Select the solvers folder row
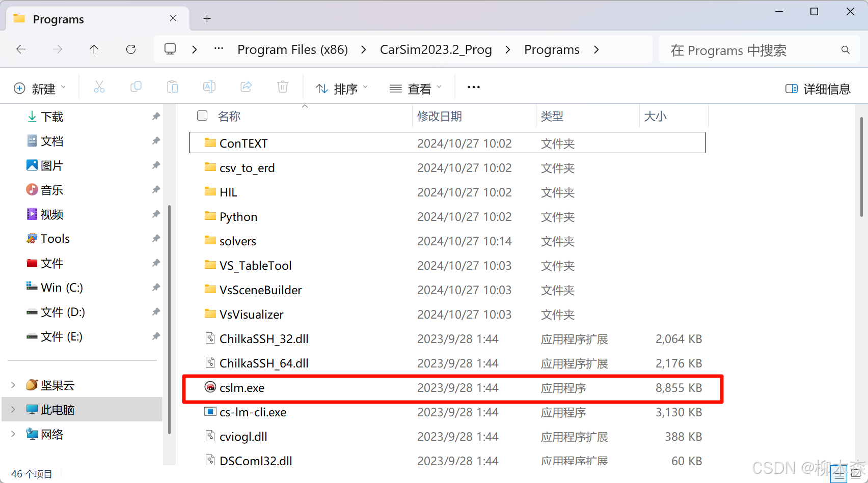 click(x=447, y=241)
